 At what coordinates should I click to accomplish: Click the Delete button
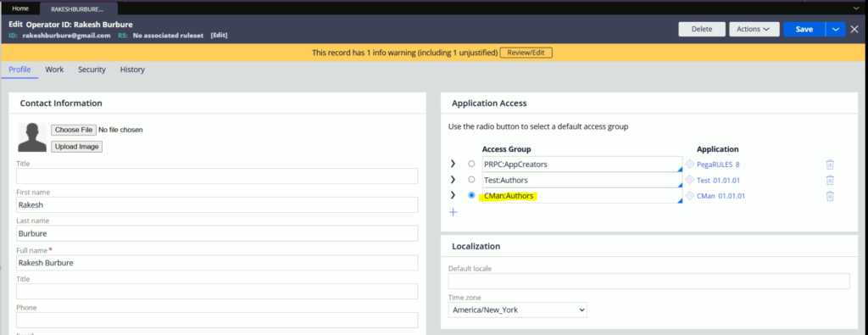coord(702,30)
